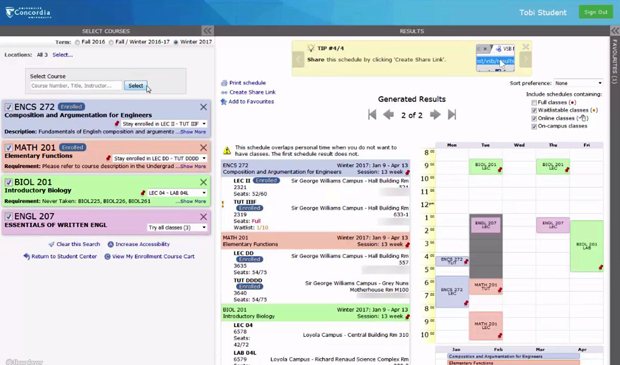This screenshot has height=365, width=620.
Task: Go to next generated result
Action: tap(435, 115)
